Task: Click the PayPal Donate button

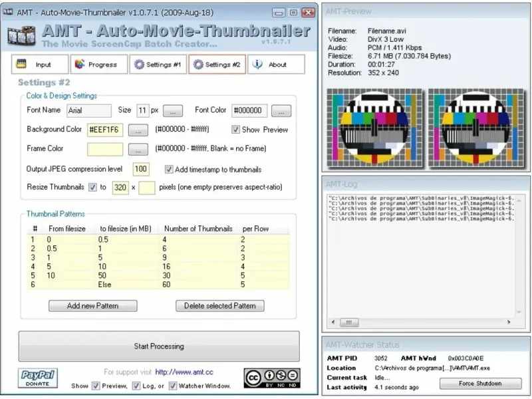Action: pos(38,378)
